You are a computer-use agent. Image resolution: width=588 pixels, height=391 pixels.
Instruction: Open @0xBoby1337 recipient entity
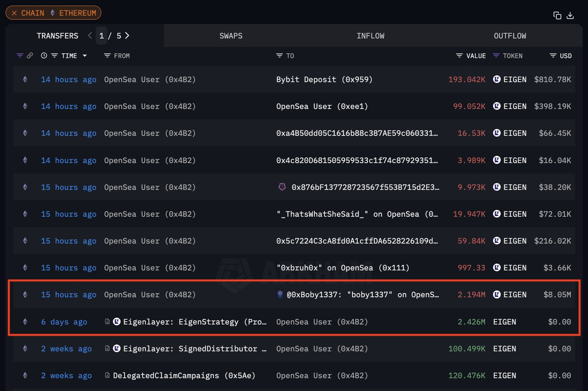363,294
